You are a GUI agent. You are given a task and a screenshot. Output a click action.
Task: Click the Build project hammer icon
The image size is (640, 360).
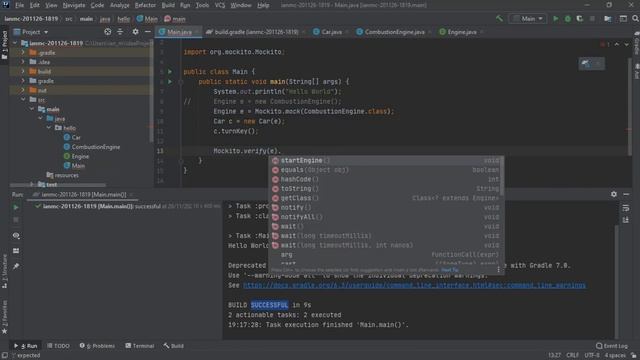tap(499, 19)
